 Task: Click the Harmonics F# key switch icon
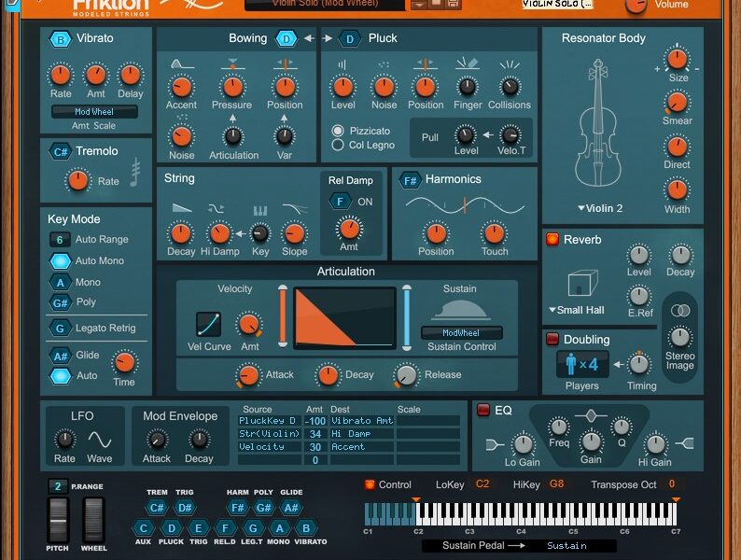(409, 179)
